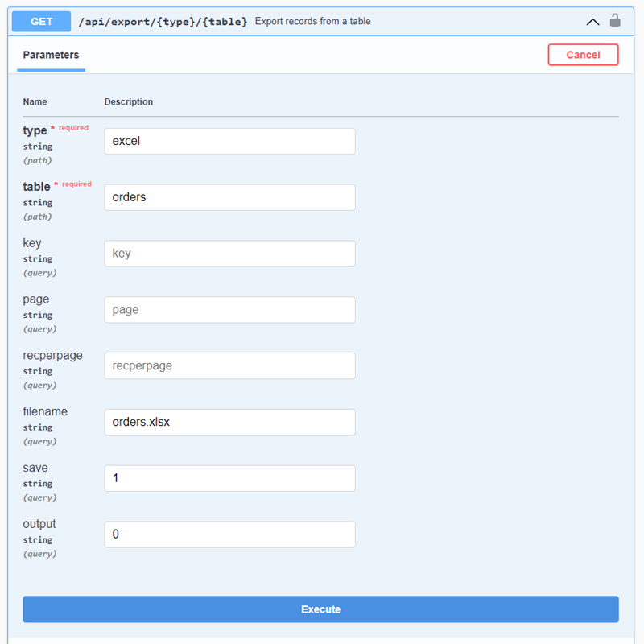This screenshot has height=644, width=644.
Task: Click the recperpage input box
Action: [x=229, y=366]
